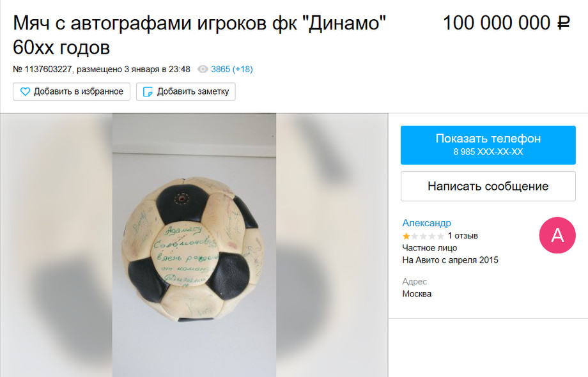
Task: Click the heart icon for favorites
Action: tap(25, 92)
